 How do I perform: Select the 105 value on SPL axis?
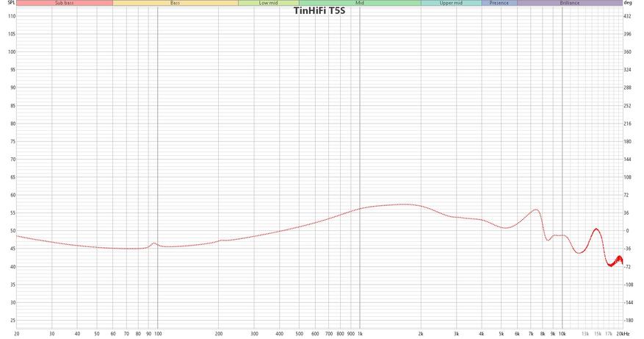[x=12, y=34]
